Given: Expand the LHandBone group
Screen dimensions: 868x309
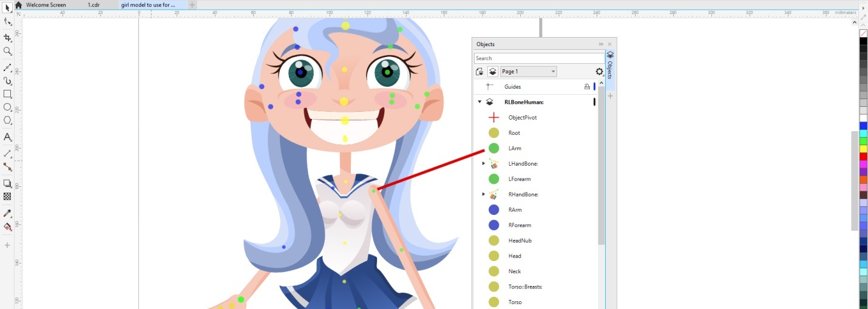Looking at the screenshot, I should [483, 163].
